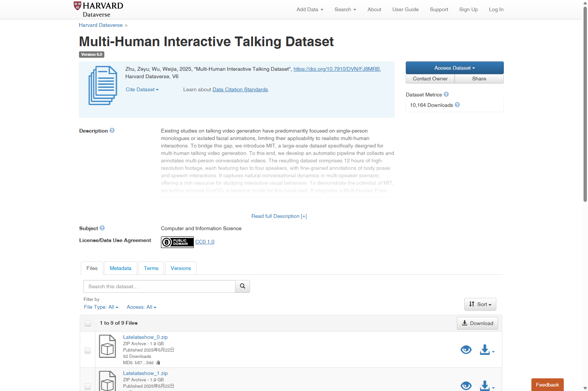Screen dimensions: 588x391
Task: Open the Latelateshow_1.zip file link
Action: pos(145,373)
